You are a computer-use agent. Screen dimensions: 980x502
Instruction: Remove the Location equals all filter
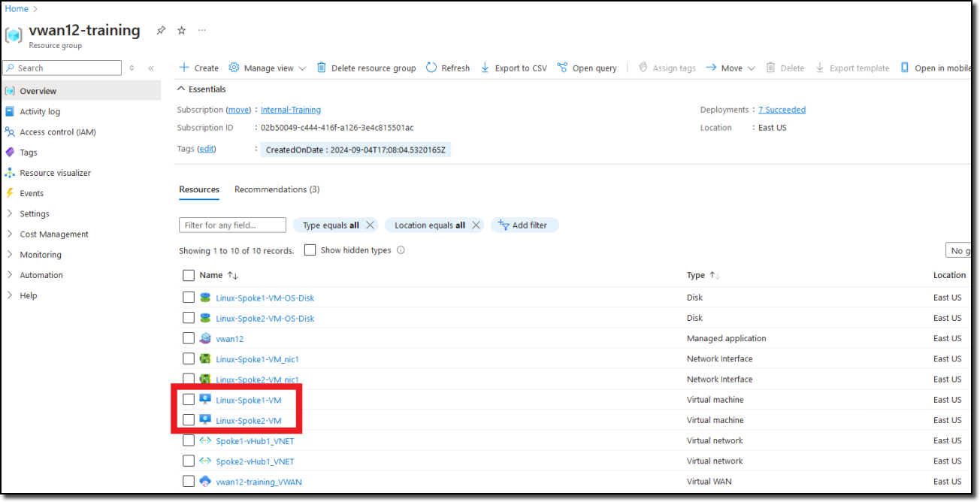coord(476,225)
